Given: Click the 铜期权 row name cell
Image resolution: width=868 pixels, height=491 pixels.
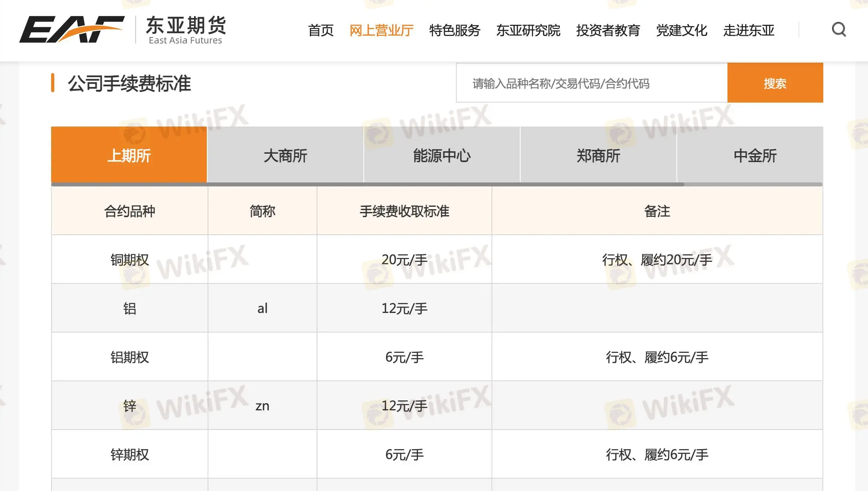Looking at the screenshot, I should 129,260.
